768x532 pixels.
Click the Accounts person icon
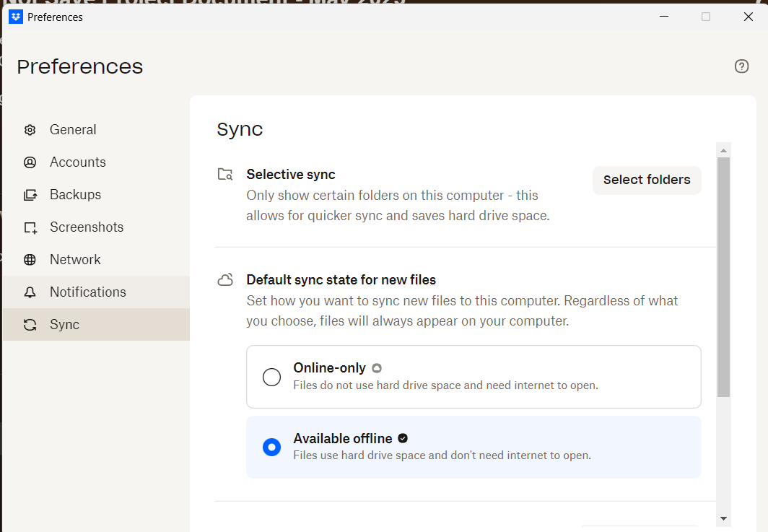point(30,162)
